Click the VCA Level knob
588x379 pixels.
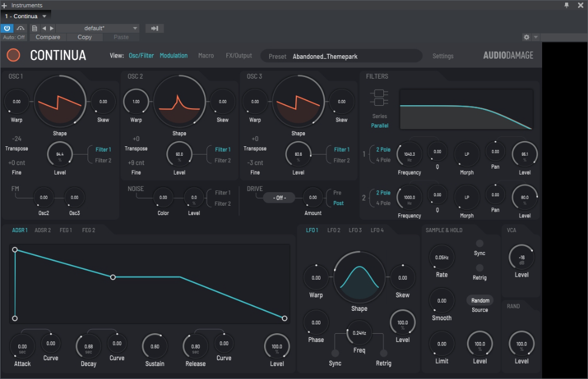point(521,257)
